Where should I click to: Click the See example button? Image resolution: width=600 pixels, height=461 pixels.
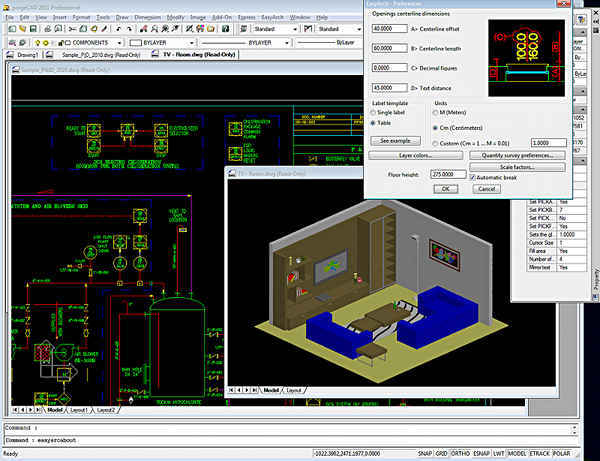[x=395, y=141]
